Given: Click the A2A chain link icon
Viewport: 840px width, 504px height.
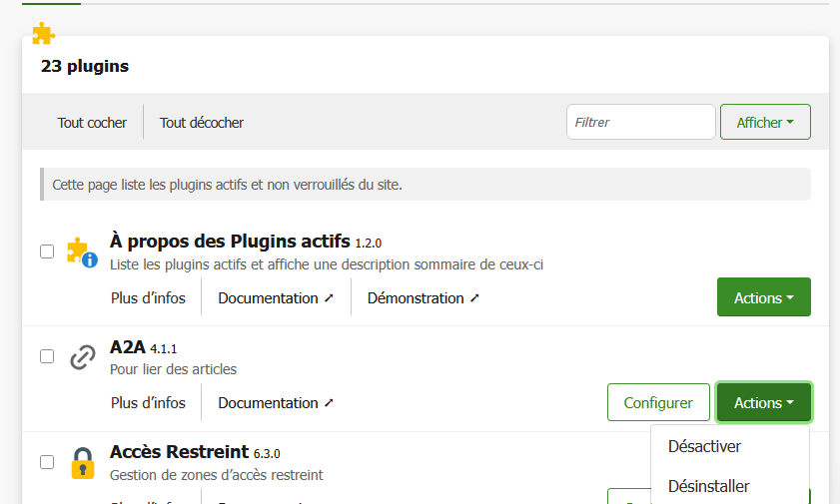Looking at the screenshot, I should [82, 356].
